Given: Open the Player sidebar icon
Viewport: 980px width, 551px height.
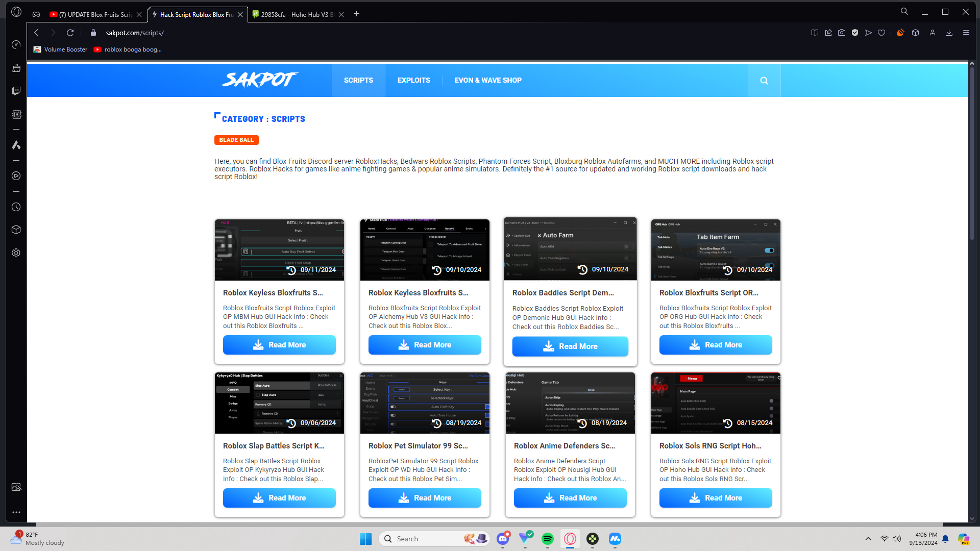Looking at the screenshot, I should 16,176.
